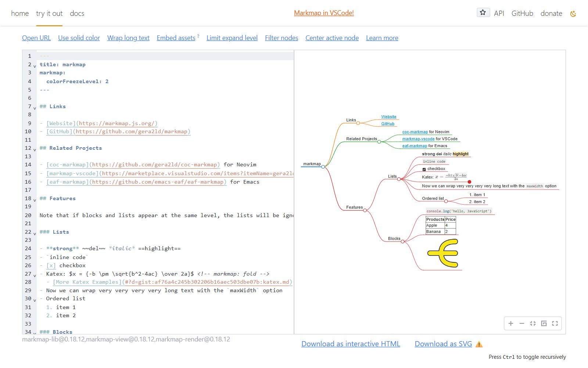Click the star icon button in header
Screen dimensions: 588x368
point(483,13)
